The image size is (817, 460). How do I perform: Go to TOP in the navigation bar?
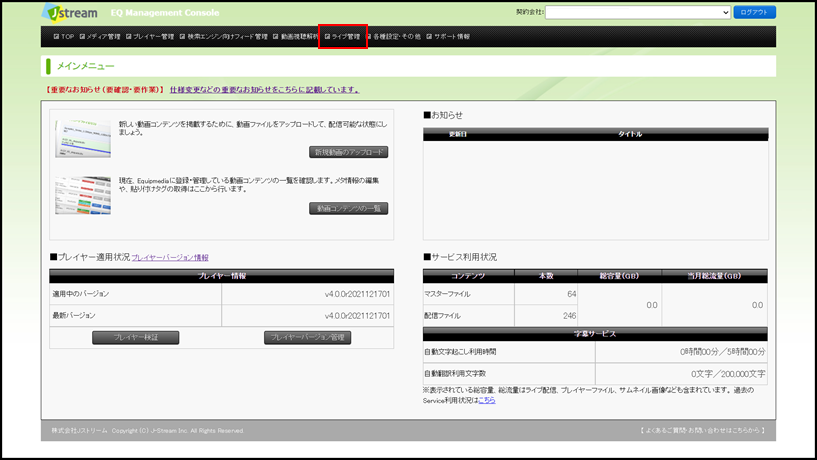point(63,37)
